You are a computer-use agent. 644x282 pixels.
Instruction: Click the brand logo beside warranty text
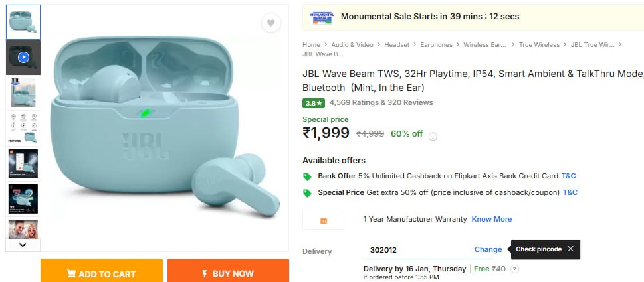(324, 220)
